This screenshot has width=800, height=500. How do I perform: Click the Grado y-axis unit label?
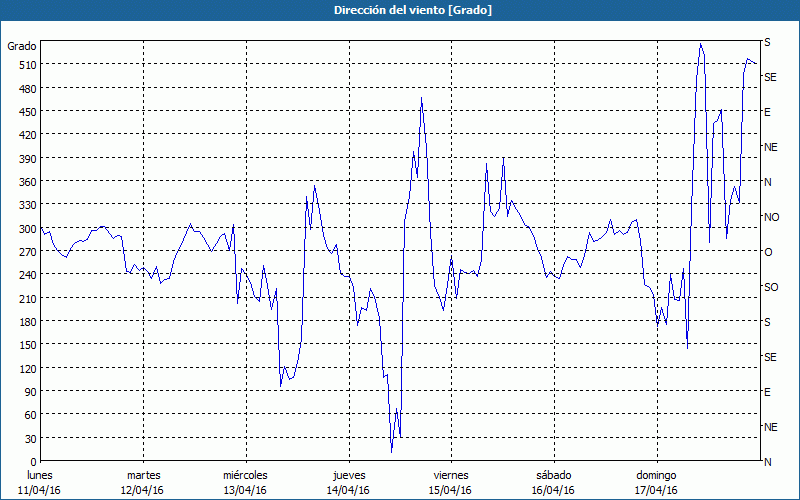22,46
